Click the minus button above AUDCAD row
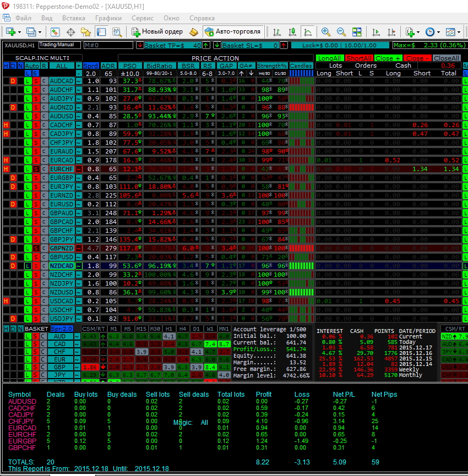Screen dimensions: 468x476 pyautogui.click(x=79, y=74)
